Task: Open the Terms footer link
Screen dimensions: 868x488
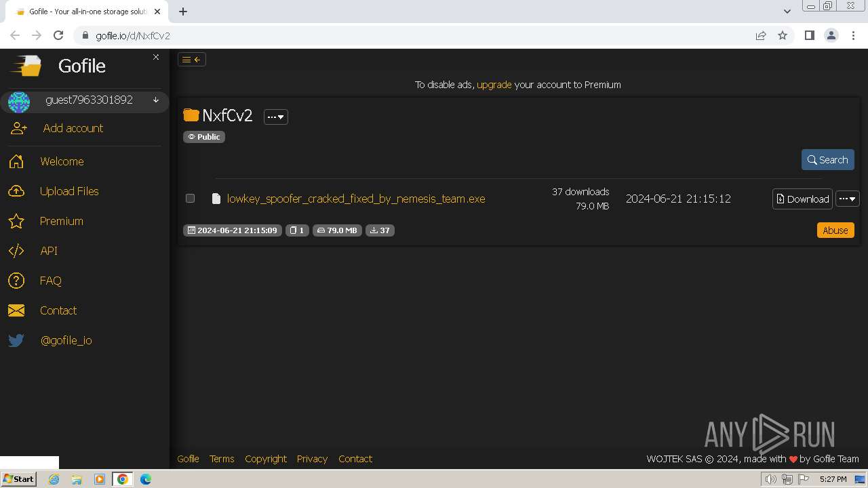Action: coord(222,459)
